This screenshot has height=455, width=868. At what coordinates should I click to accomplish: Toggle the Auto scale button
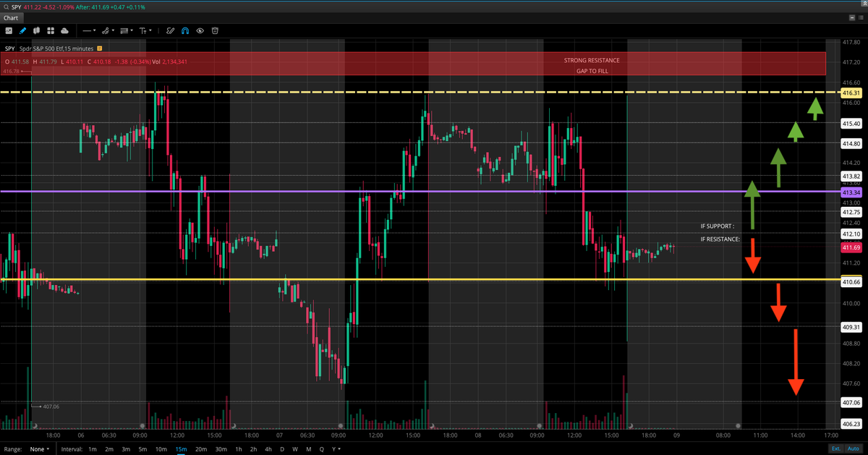click(854, 449)
